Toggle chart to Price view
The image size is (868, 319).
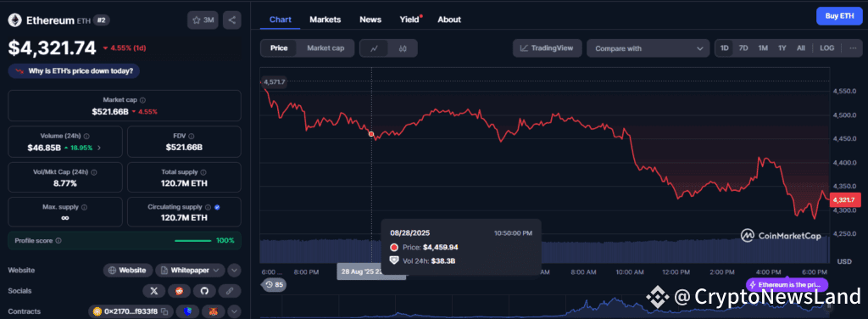click(x=278, y=48)
